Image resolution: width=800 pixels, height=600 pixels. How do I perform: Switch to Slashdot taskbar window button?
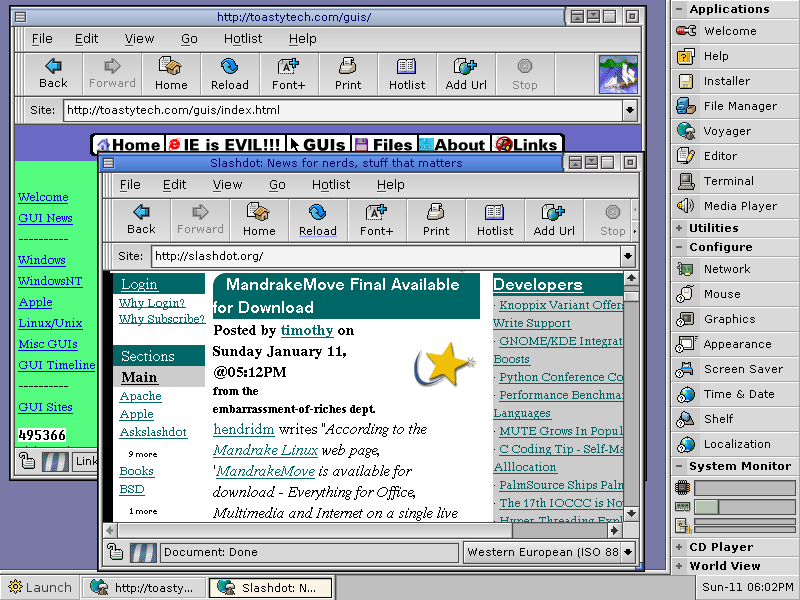[x=270, y=588]
